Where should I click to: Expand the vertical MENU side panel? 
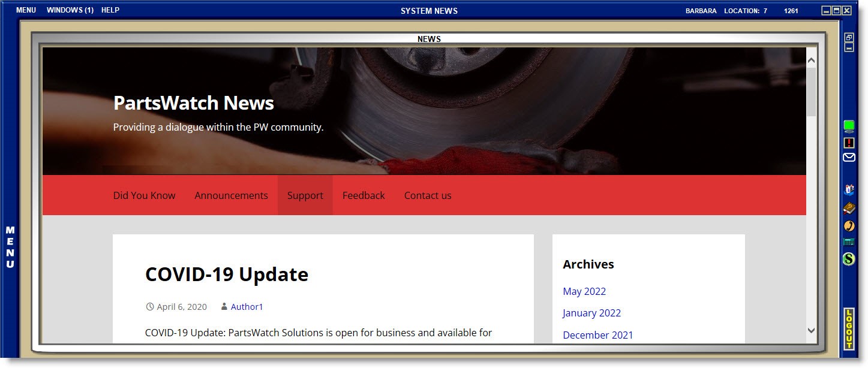(x=10, y=247)
